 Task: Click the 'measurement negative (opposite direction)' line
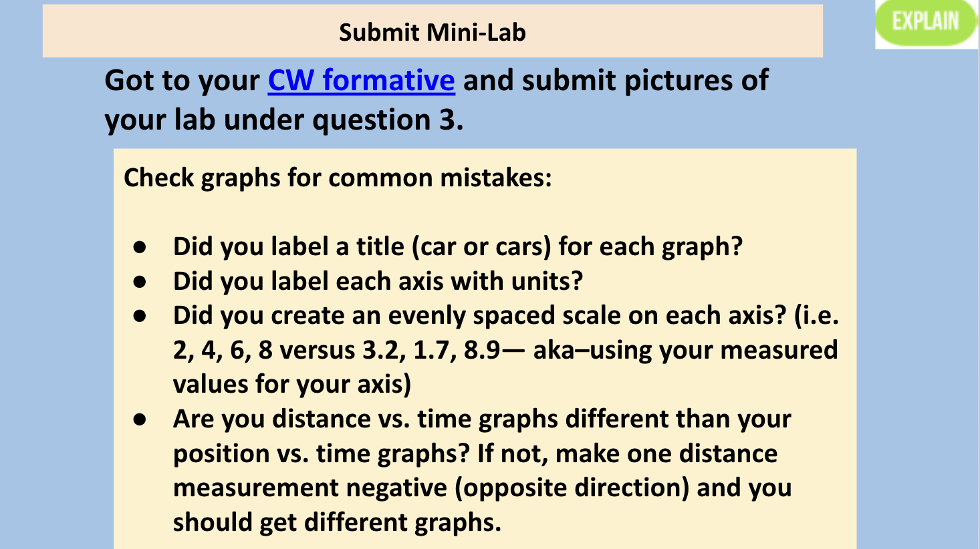[431, 488]
